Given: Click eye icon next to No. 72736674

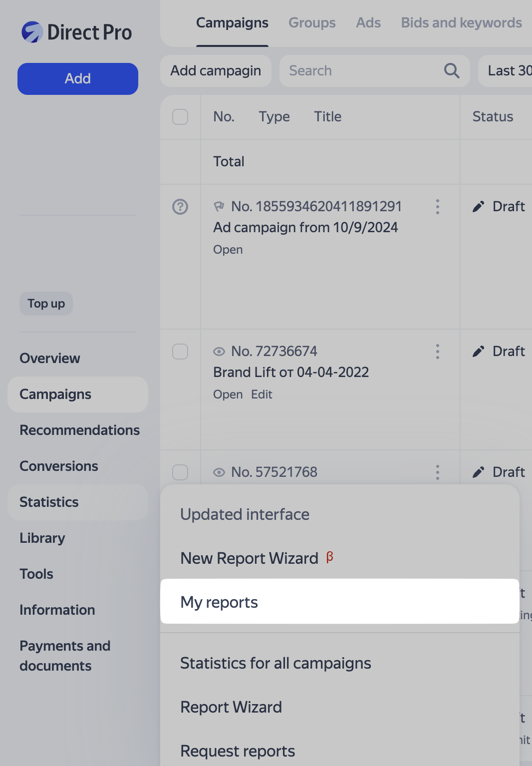Looking at the screenshot, I should click(219, 352).
